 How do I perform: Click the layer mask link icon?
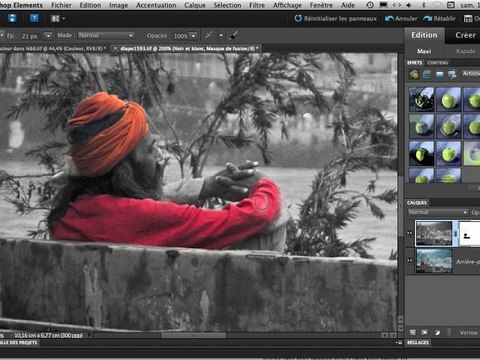456,234
